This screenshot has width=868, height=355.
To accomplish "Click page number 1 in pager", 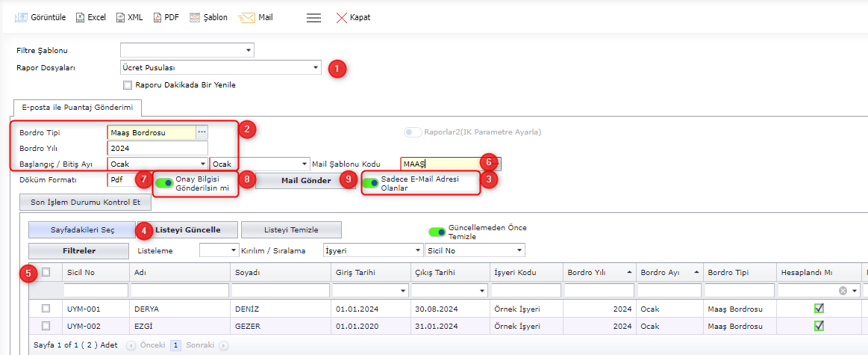I will pyautogui.click(x=175, y=345).
